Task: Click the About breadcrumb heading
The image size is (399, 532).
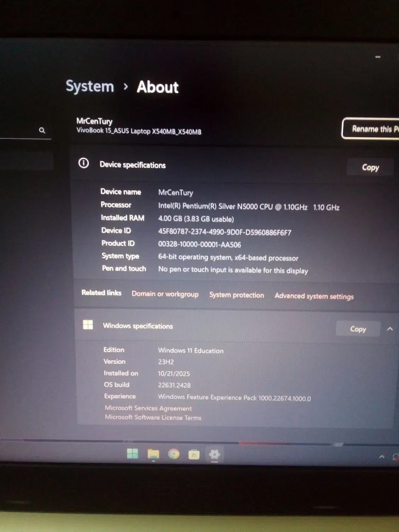Action: click(x=158, y=87)
